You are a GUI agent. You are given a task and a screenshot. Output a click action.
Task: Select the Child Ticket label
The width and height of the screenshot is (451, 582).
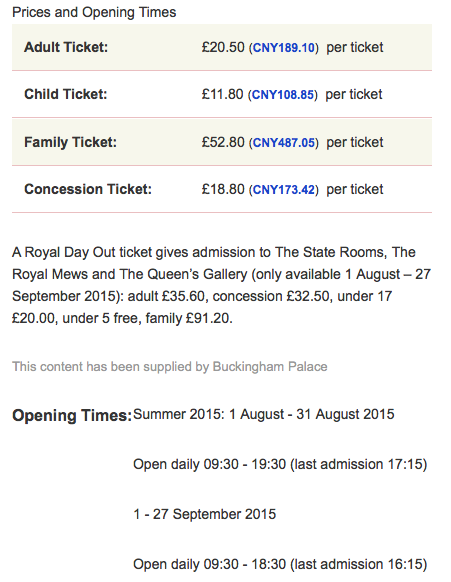pos(65,94)
